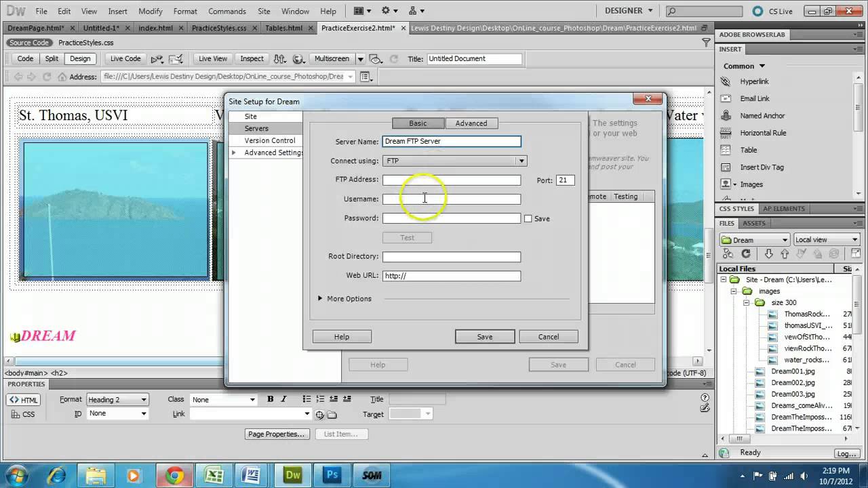Click the connect to remote host icon

tap(728, 253)
